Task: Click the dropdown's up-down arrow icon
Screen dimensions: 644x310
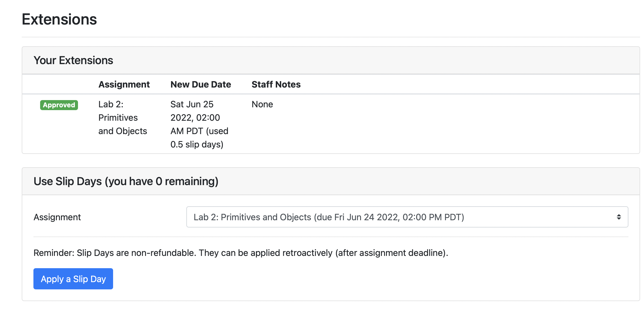Action: 619,217
